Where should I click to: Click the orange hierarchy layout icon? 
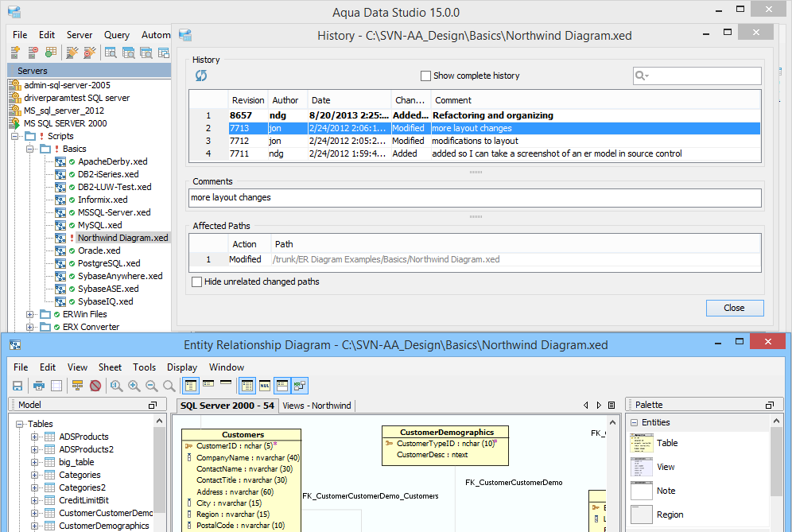[77, 386]
